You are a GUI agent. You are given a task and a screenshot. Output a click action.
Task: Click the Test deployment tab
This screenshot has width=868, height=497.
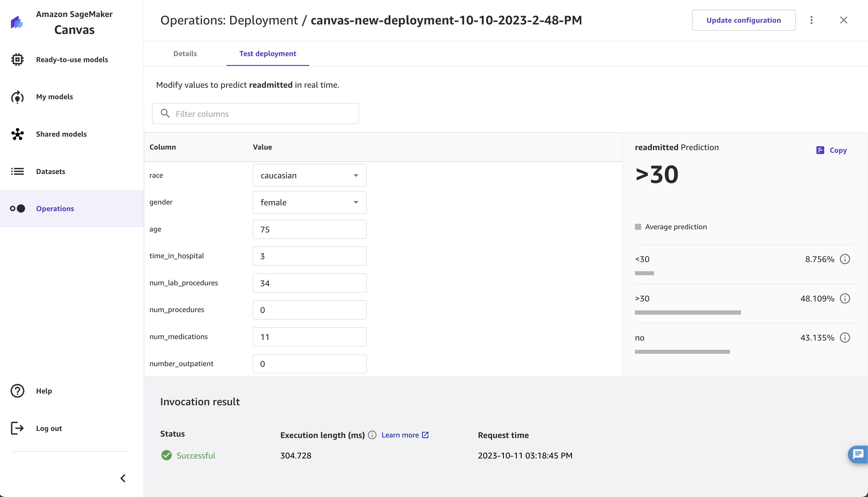coord(268,54)
